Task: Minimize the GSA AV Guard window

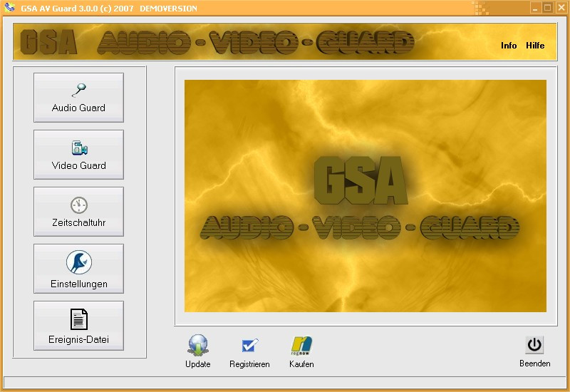Action: point(534,8)
